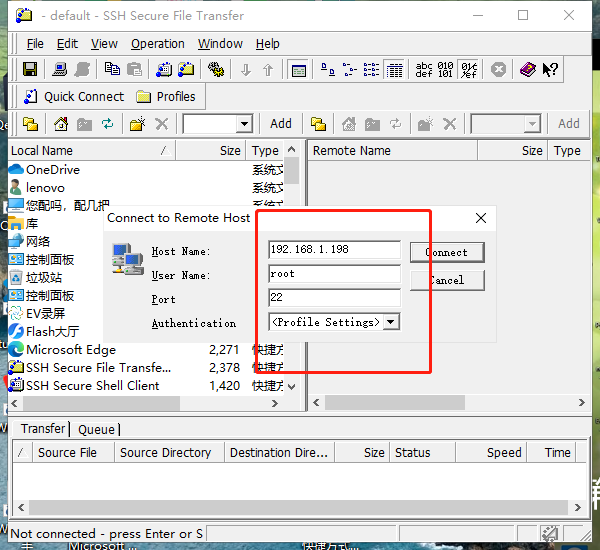Open the Window menu
This screenshot has height=550, width=600.
tap(220, 44)
